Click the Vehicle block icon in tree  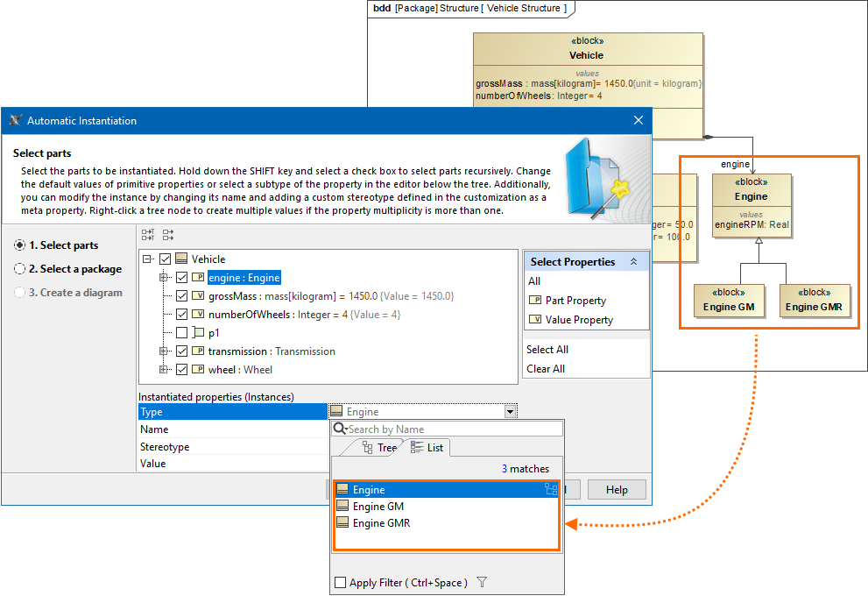(181, 259)
